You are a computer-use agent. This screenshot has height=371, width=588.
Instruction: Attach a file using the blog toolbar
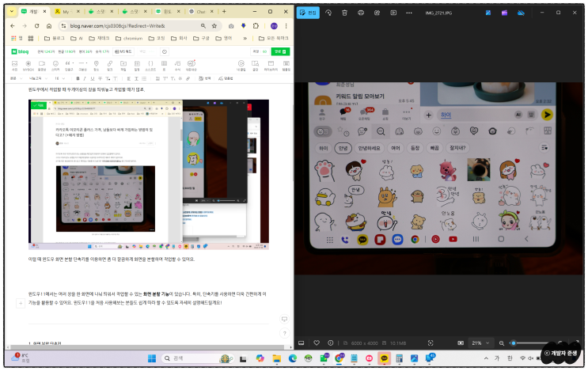coord(123,65)
